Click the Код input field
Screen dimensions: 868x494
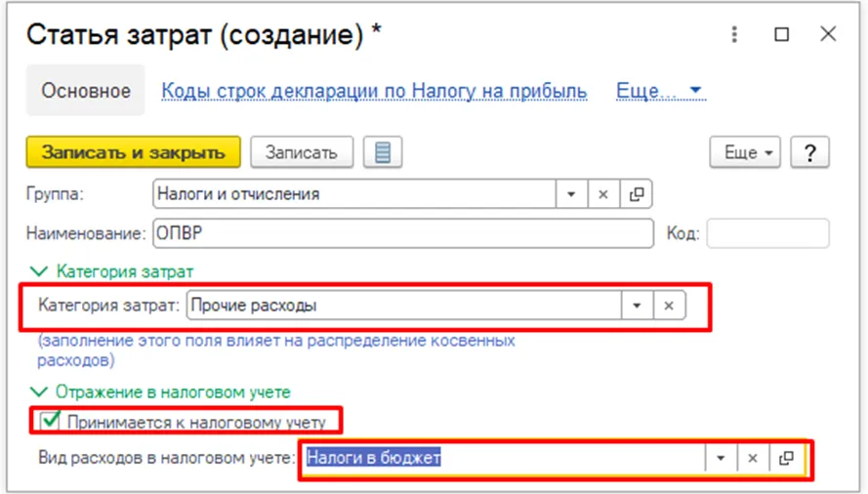click(767, 233)
